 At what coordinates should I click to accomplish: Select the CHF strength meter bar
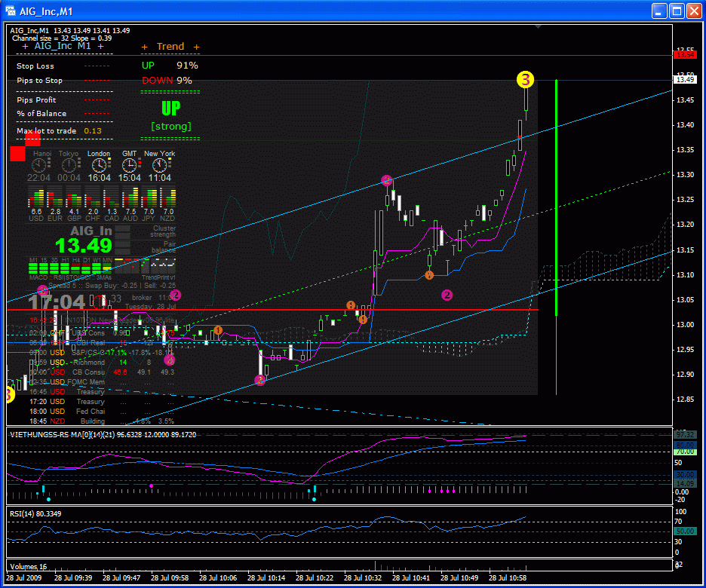click(93, 198)
